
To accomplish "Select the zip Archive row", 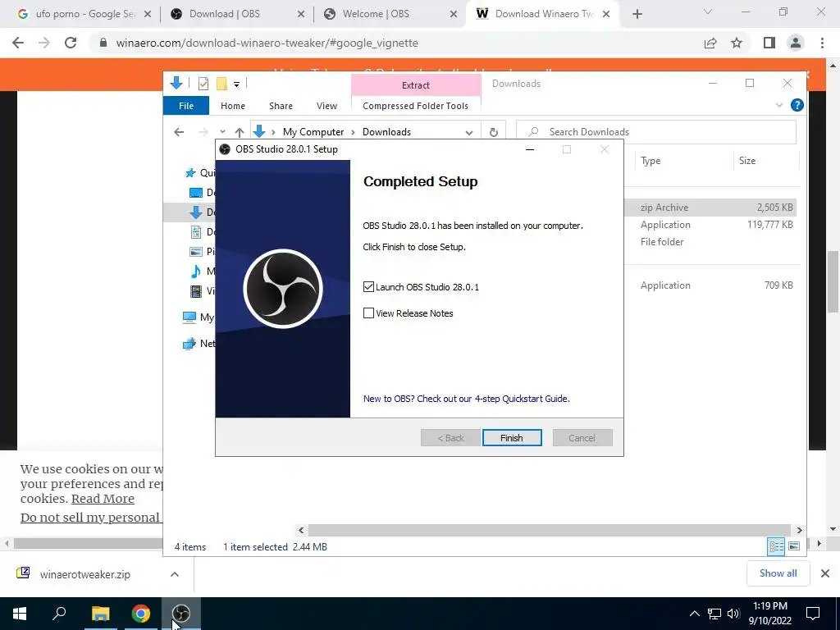I will (710, 208).
